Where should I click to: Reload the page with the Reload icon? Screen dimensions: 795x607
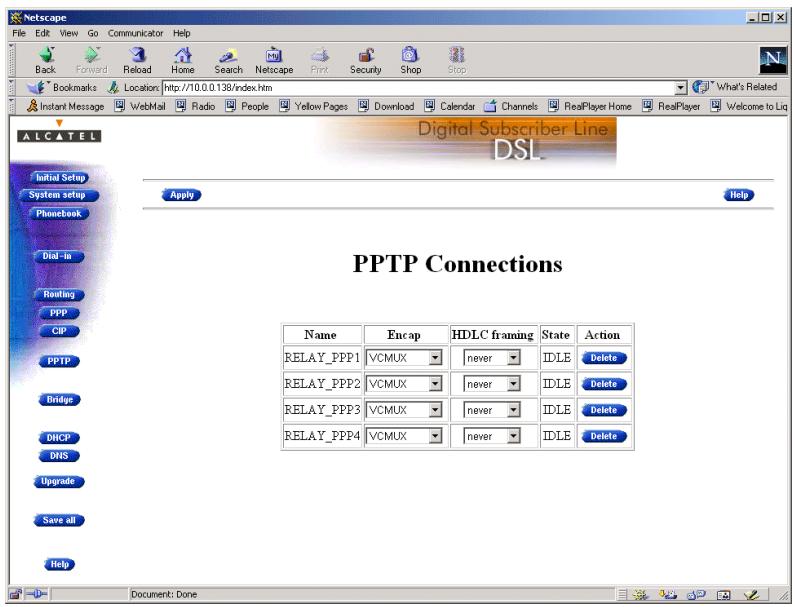pyautogui.click(x=137, y=60)
